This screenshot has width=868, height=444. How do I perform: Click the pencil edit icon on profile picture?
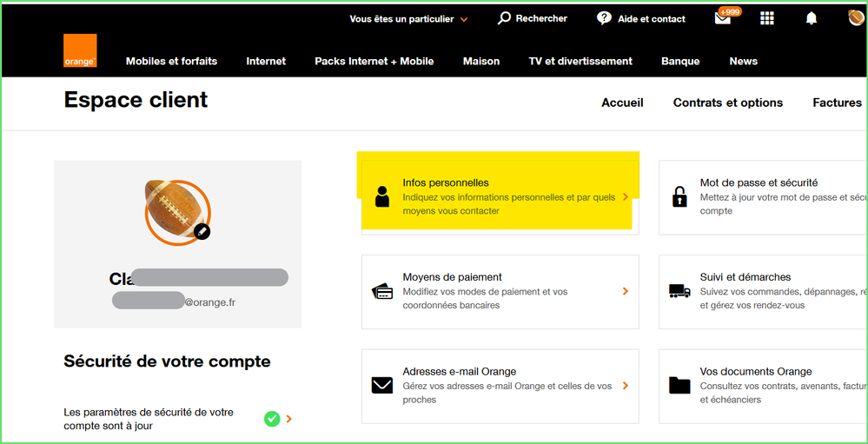pyautogui.click(x=202, y=231)
